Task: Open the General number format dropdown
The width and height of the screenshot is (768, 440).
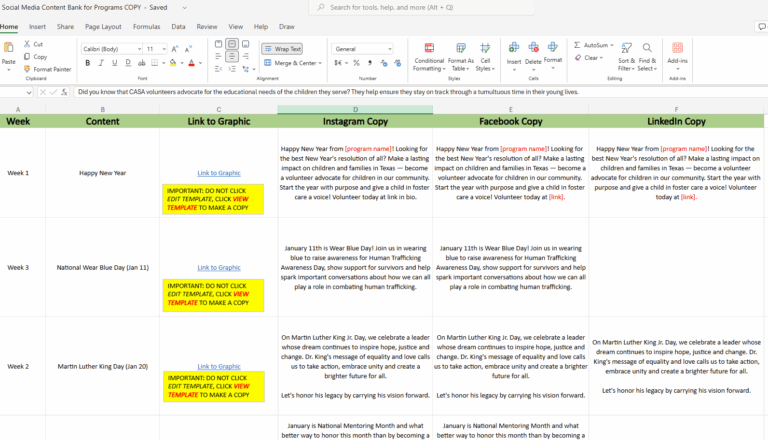Action: 389,48
